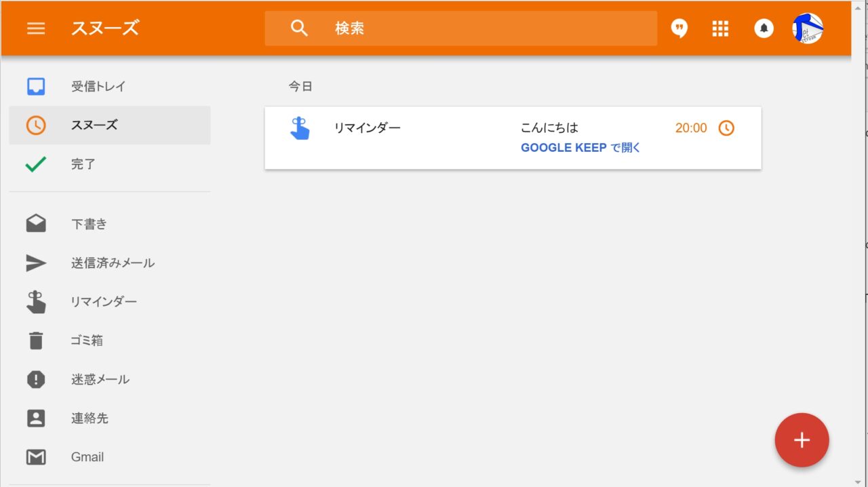
Task: Open the hamburger main menu
Action: click(36, 28)
